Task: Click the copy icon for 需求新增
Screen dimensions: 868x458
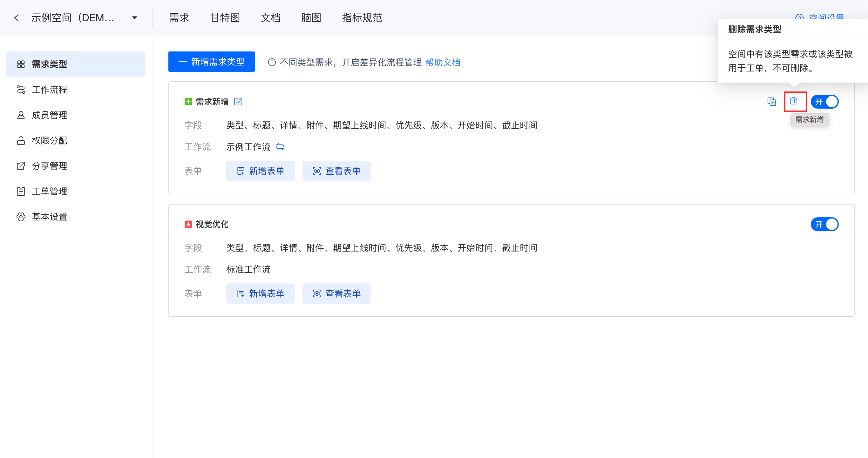Action: pyautogui.click(x=771, y=101)
